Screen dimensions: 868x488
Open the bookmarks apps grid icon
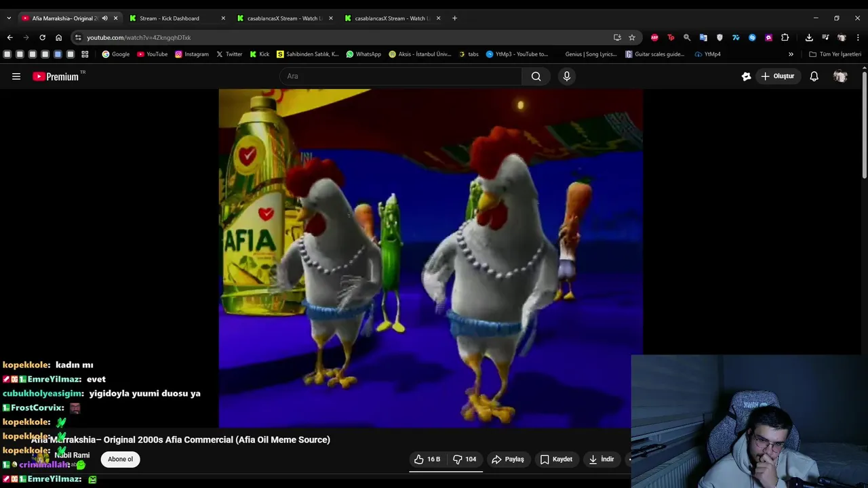85,54
